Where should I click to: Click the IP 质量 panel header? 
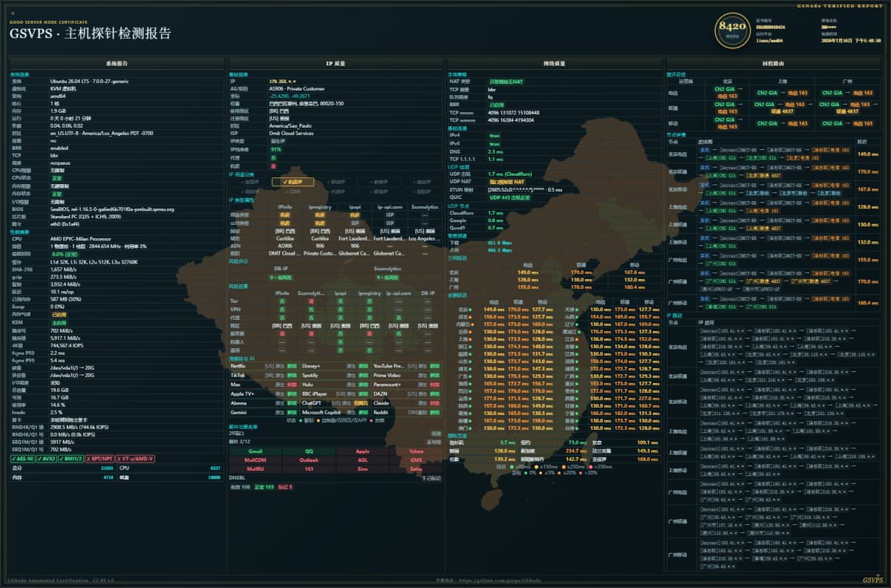pos(336,64)
